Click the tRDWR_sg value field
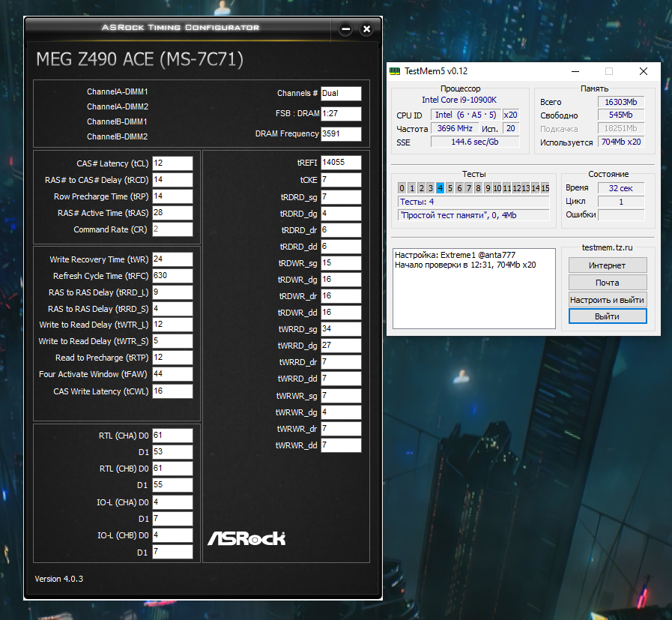This screenshot has height=620, width=672. tap(341, 263)
